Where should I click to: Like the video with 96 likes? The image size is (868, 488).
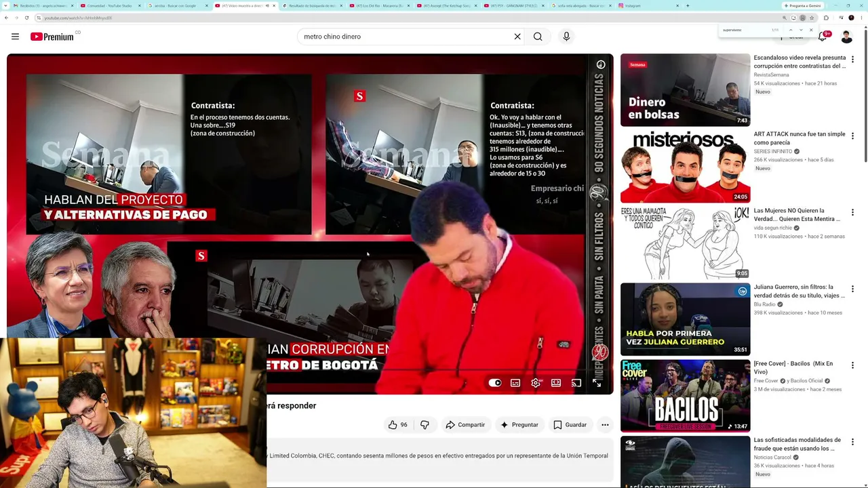tap(397, 425)
